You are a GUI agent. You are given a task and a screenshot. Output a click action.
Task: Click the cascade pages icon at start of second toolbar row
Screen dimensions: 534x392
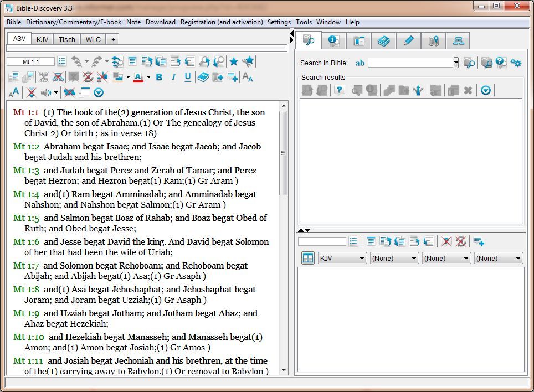14,78
